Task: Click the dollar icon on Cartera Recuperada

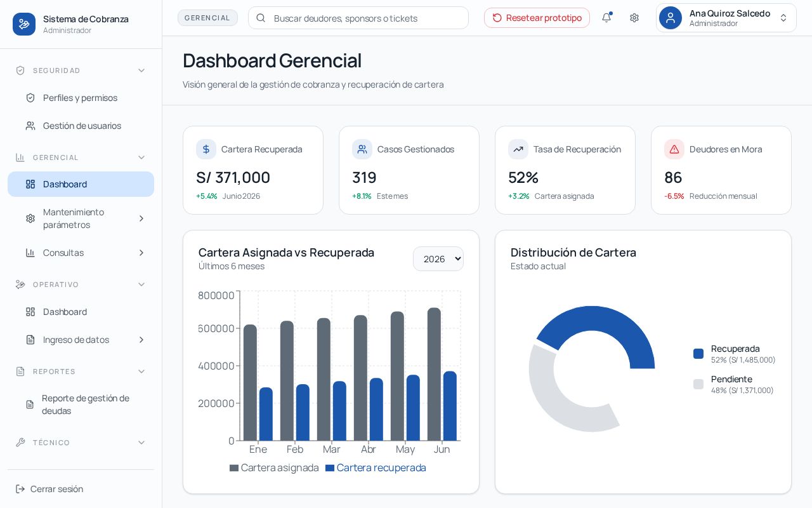Action: pos(206,149)
